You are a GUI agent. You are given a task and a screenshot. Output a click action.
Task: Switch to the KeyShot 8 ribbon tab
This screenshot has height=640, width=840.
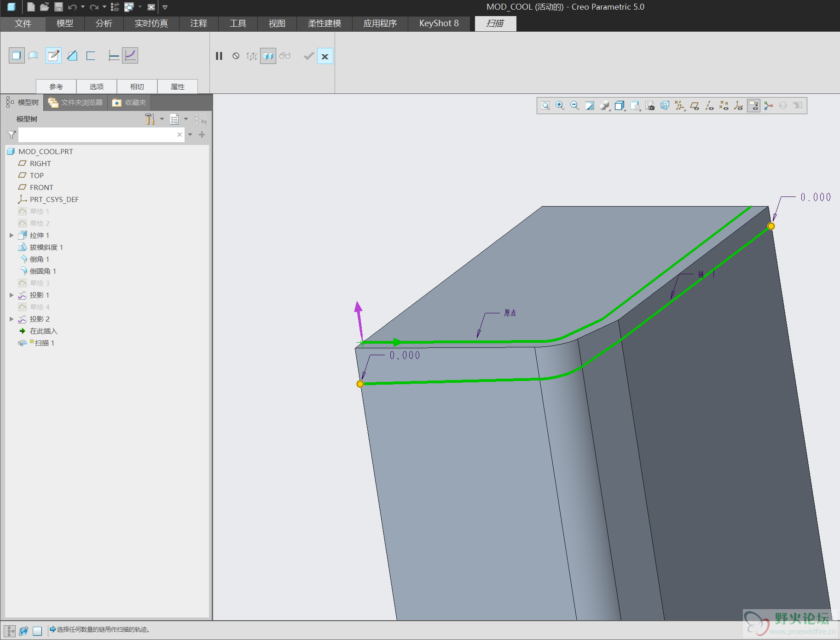tap(439, 23)
